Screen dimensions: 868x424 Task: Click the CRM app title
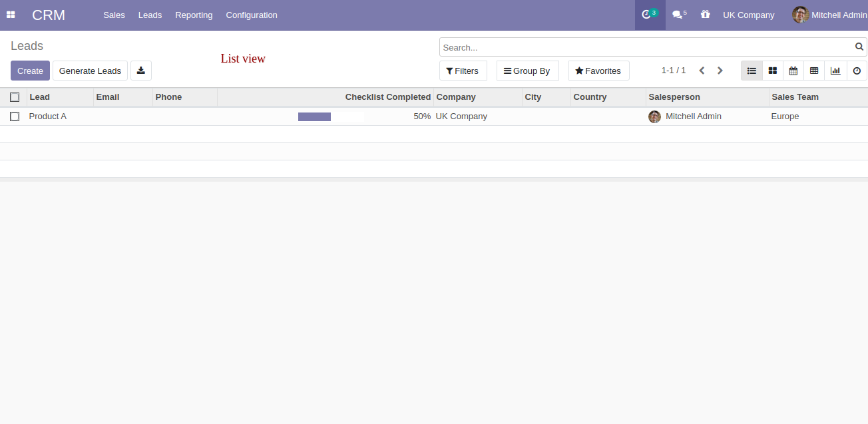[x=49, y=15]
